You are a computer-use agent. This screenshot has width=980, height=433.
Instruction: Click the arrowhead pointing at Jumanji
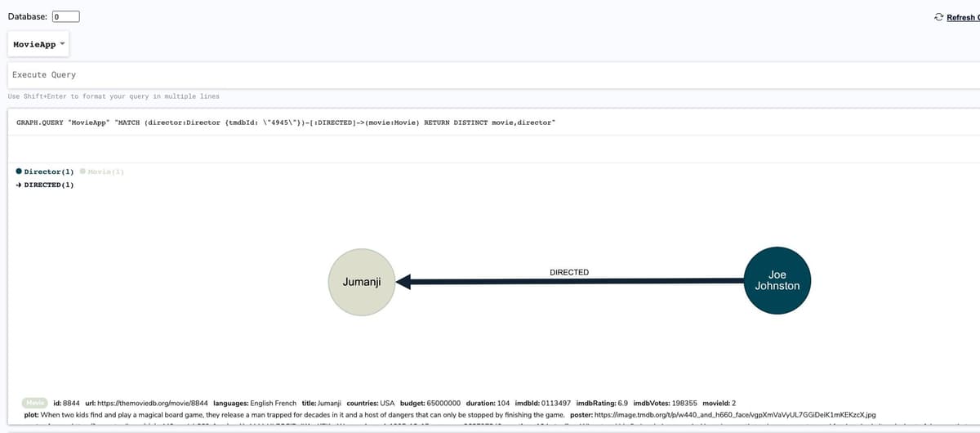[x=406, y=282]
